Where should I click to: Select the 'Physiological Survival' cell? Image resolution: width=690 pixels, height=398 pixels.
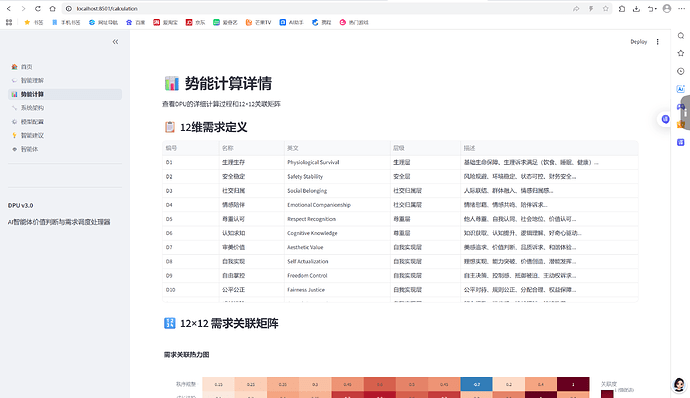[x=337, y=162]
